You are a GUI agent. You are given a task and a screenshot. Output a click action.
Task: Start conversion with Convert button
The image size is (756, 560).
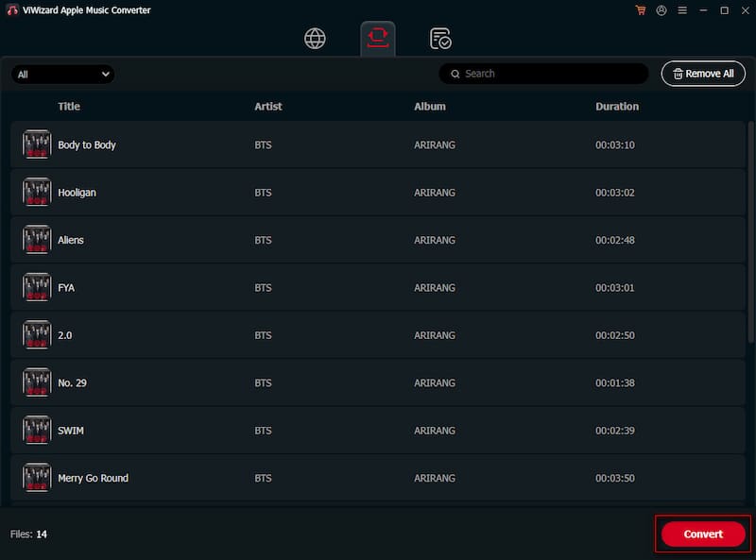pos(703,534)
